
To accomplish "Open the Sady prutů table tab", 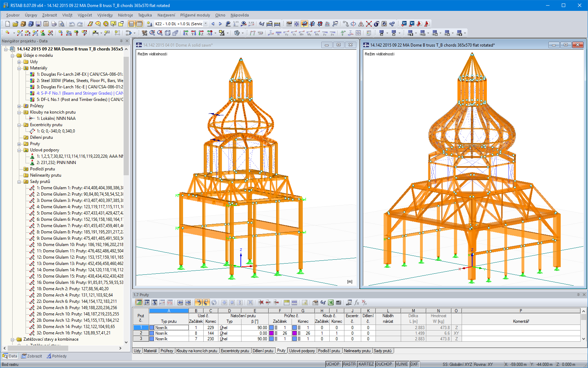I will (x=383, y=351).
